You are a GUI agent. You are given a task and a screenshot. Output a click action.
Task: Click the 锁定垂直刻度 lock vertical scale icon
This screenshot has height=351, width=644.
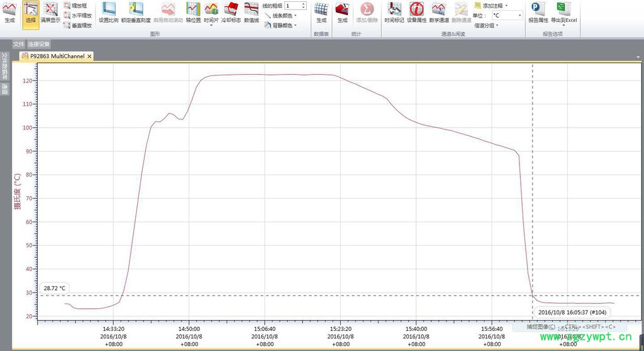click(136, 13)
